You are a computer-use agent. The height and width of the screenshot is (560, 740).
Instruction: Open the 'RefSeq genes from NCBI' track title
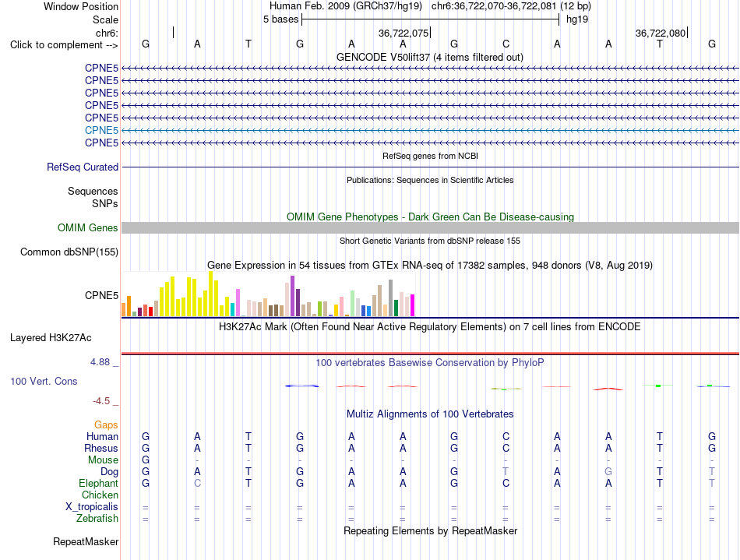(x=430, y=156)
